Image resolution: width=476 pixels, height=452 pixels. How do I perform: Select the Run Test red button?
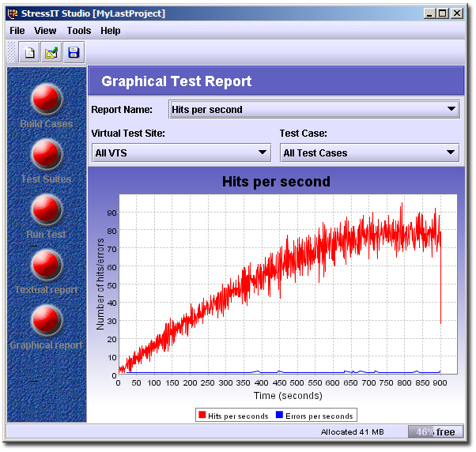pos(47,210)
